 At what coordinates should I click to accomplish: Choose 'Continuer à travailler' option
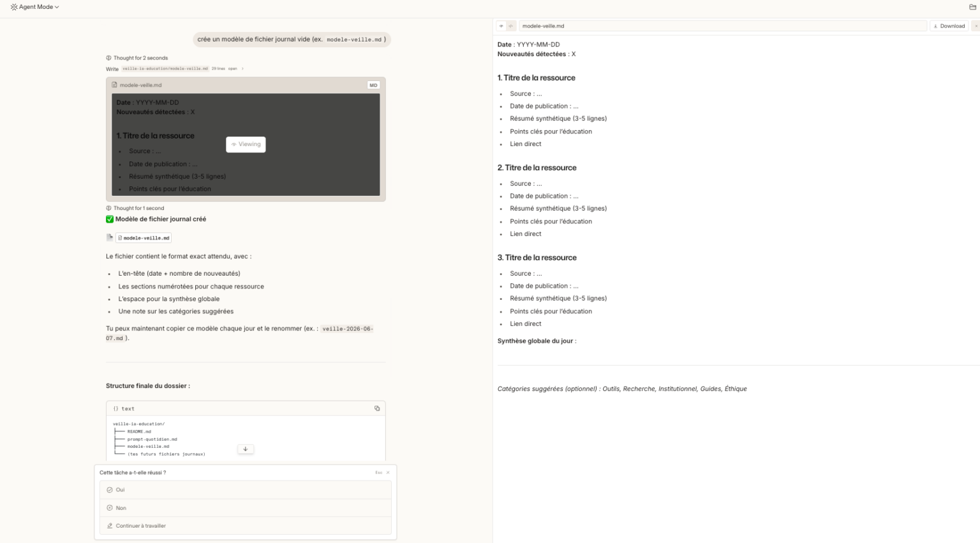pyautogui.click(x=246, y=526)
